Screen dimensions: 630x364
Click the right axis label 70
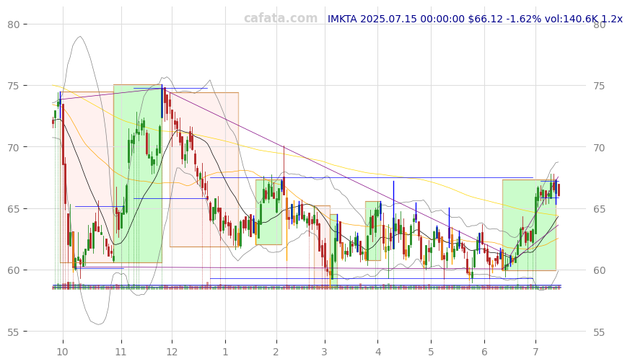tap(599, 147)
